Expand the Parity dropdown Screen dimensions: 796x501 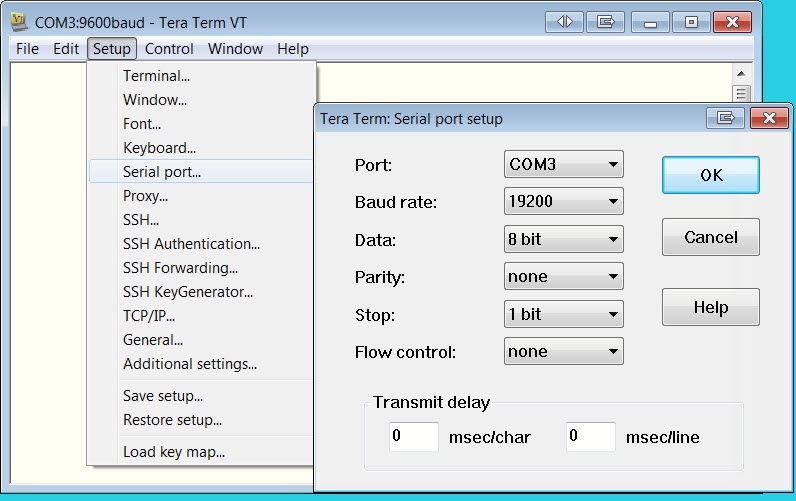coord(564,277)
